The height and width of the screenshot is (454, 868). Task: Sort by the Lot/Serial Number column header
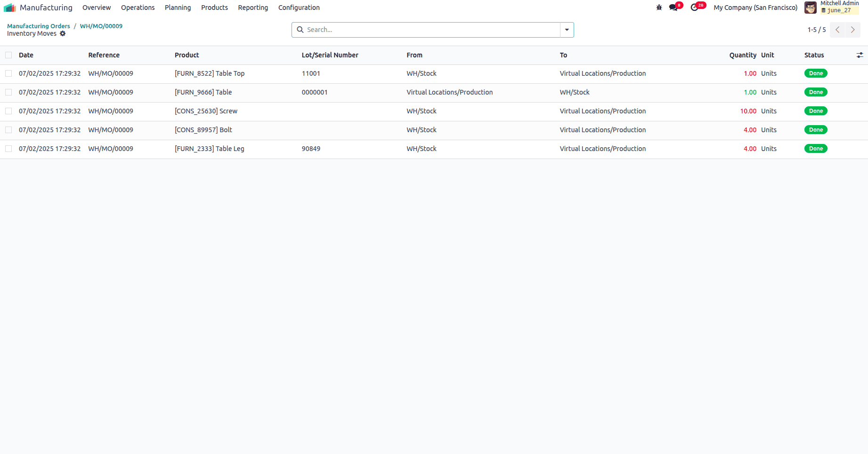click(x=330, y=55)
